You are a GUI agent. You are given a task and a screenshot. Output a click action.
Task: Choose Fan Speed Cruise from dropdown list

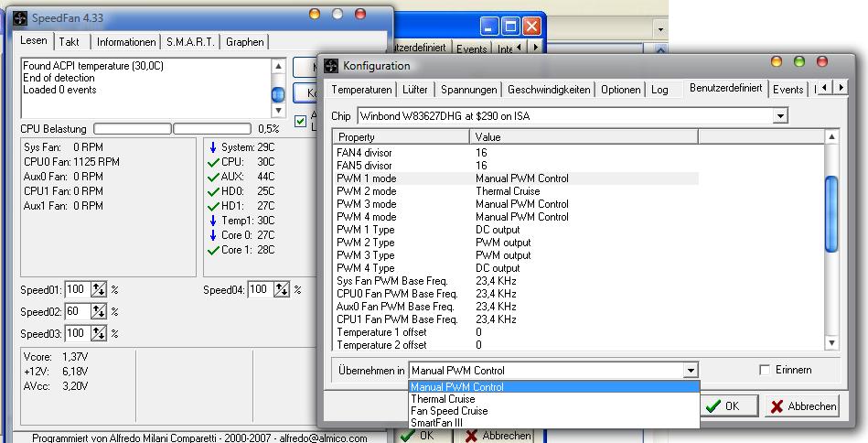(554, 411)
